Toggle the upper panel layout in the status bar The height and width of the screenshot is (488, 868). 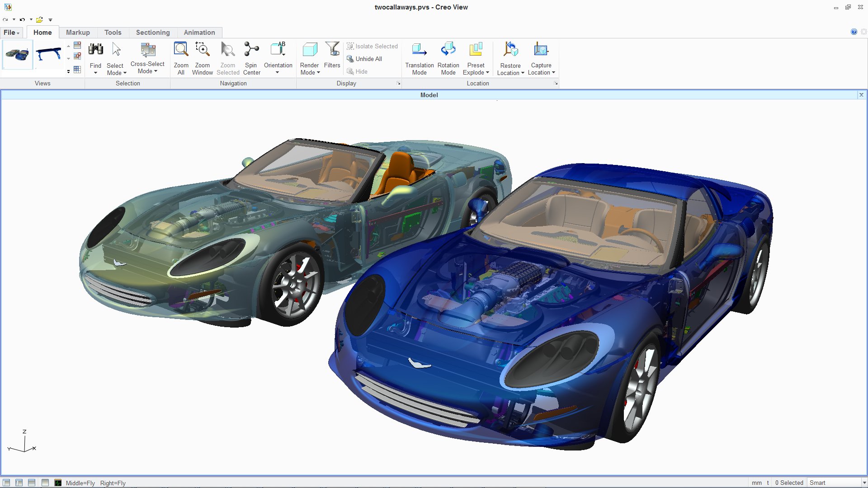click(32, 483)
